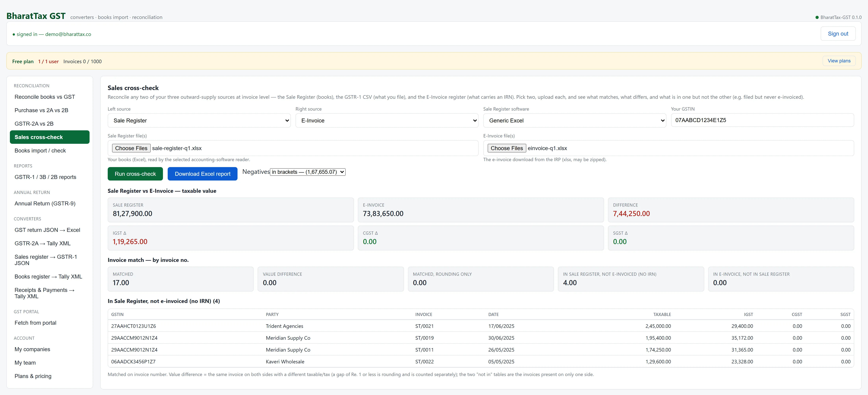Open My companies

50,349
